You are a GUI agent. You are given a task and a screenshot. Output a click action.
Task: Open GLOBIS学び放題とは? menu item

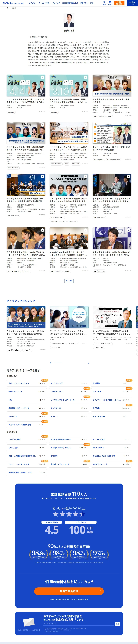click(x=70, y=3)
